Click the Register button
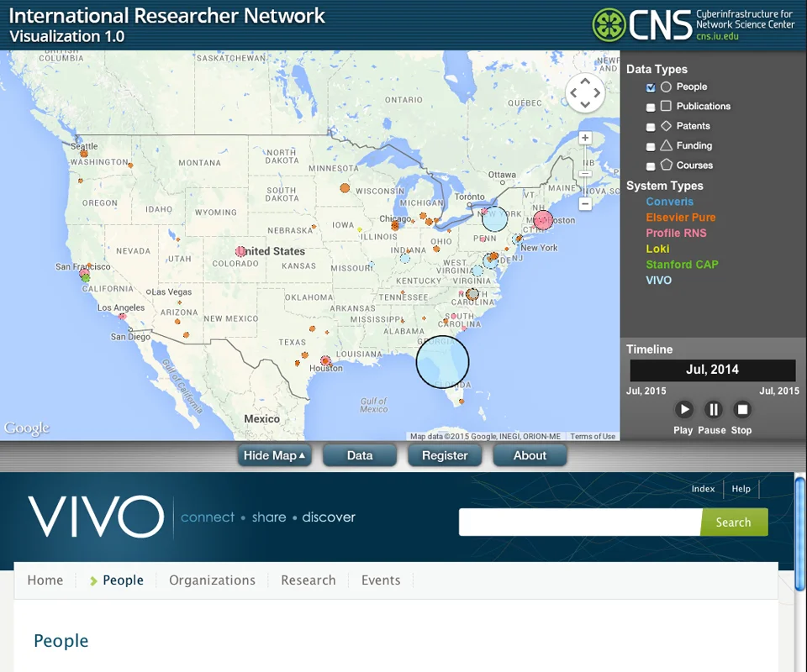The height and width of the screenshot is (672, 807). (x=445, y=455)
